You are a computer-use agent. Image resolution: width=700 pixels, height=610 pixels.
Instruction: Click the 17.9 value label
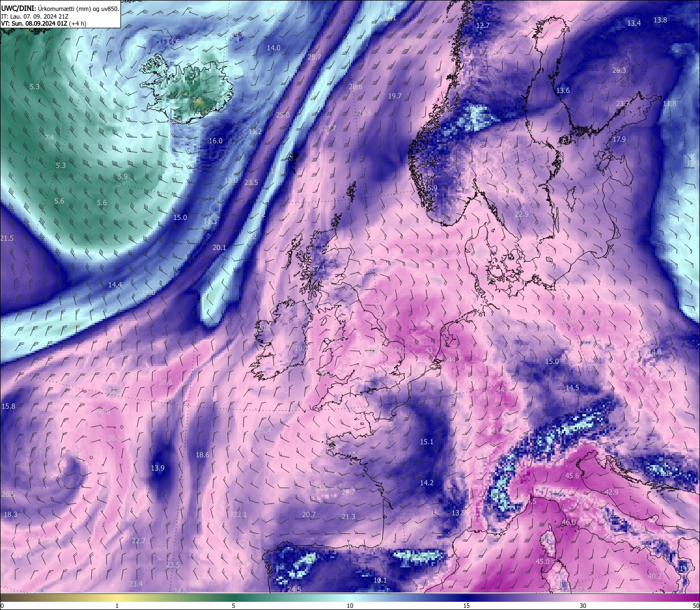pyautogui.click(x=619, y=140)
